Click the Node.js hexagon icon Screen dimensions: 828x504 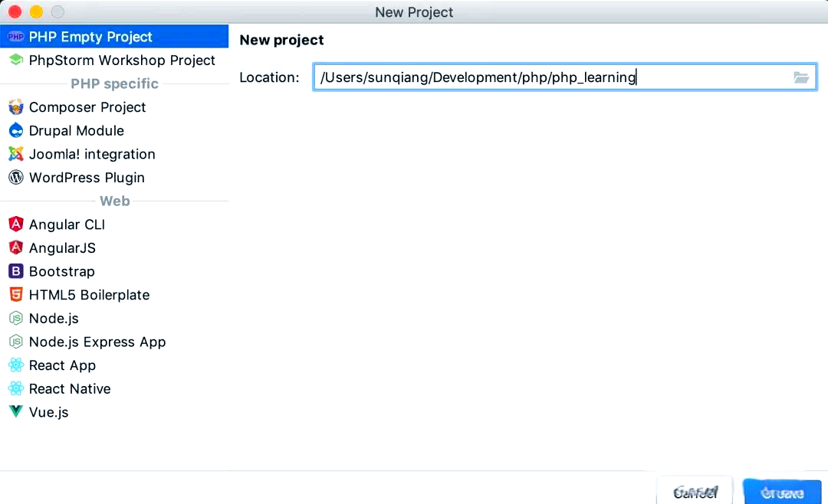[x=16, y=318]
